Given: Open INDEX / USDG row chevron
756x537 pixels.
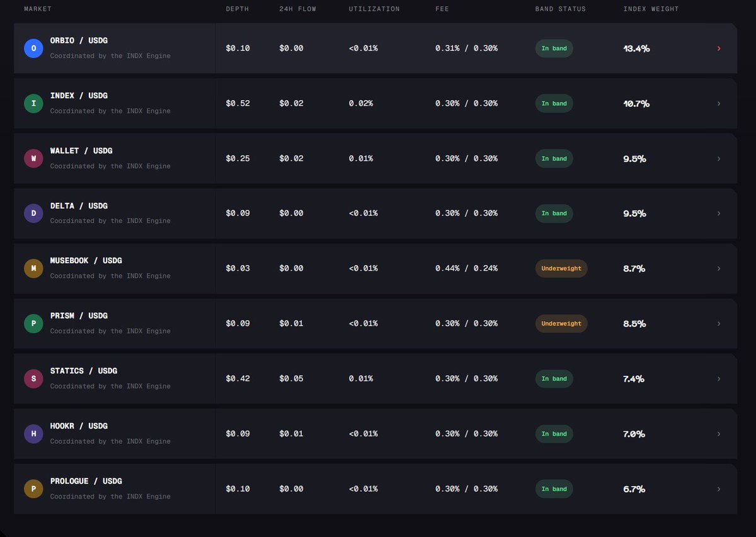Looking at the screenshot, I should point(719,103).
